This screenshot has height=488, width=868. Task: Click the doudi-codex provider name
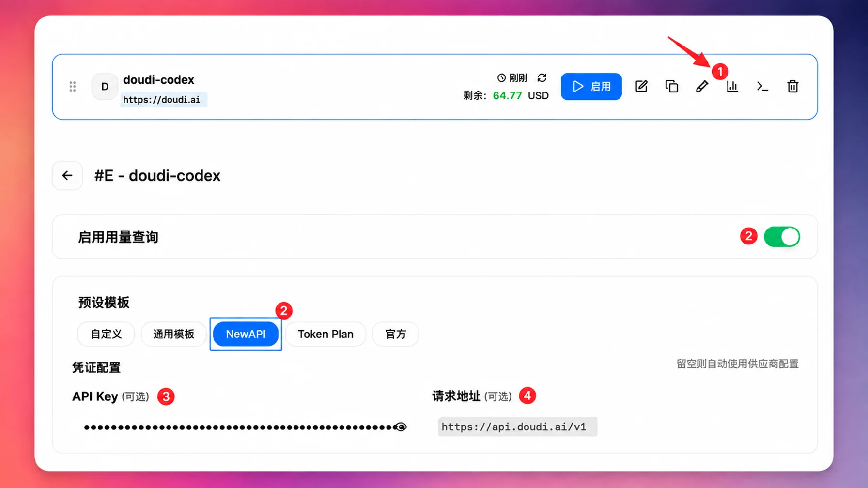click(x=158, y=79)
